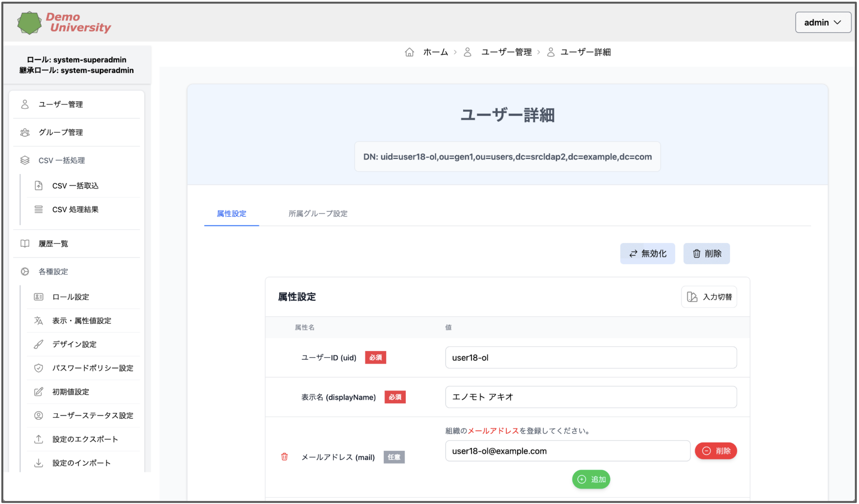
Task: Select the 属性設定 tab
Action: pyautogui.click(x=231, y=214)
